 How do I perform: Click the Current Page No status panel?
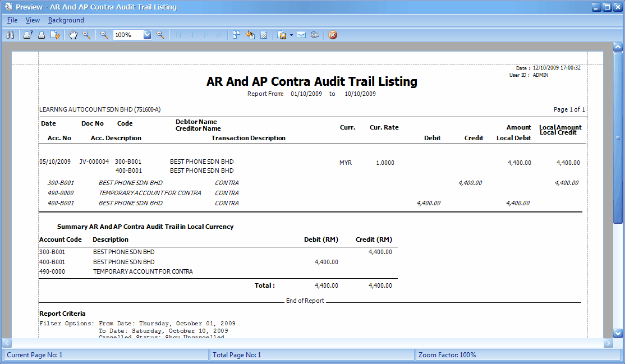[x=104, y=354]
